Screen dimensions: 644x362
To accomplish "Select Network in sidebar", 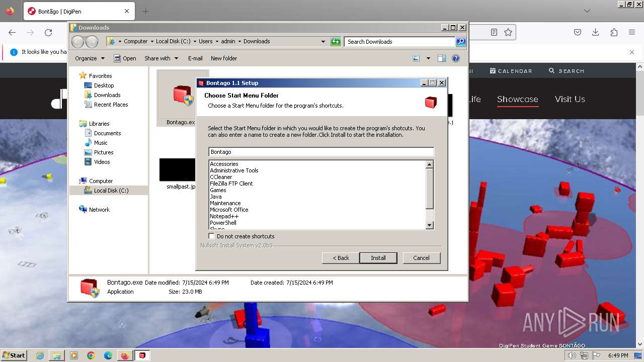I will tap(99, 210).
